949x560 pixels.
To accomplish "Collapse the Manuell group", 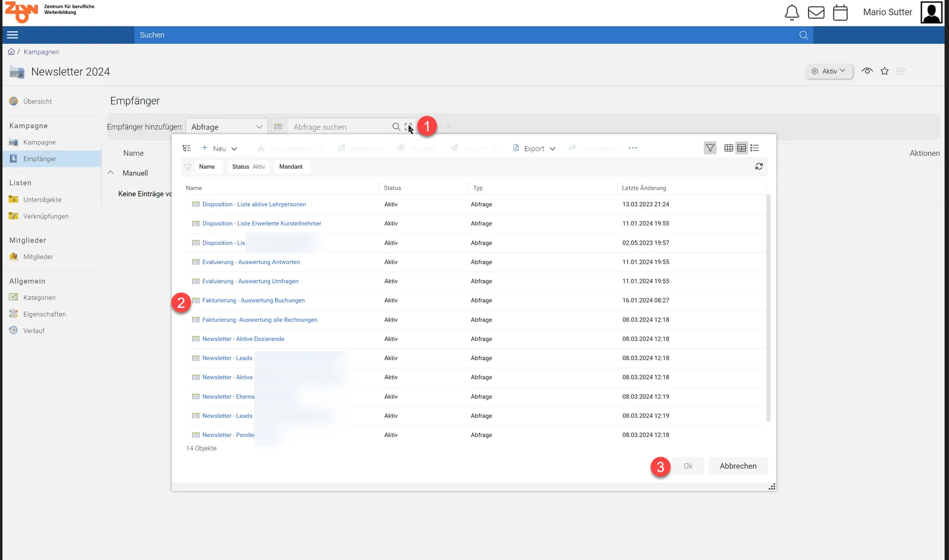I will pyautogui.click(x=111, y=173).
